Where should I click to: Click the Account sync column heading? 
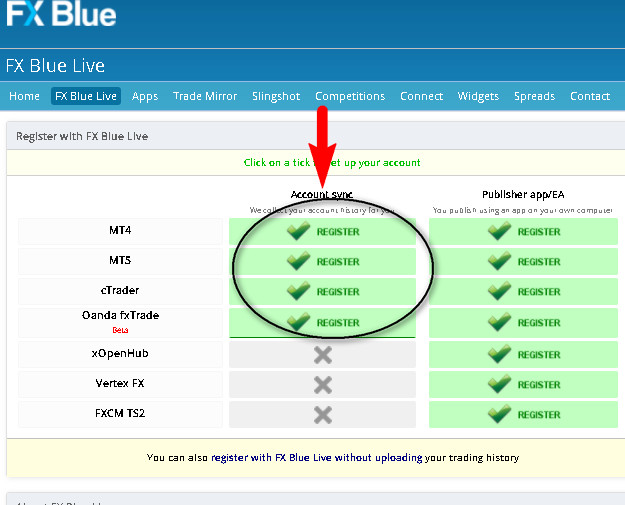(322, 195)
